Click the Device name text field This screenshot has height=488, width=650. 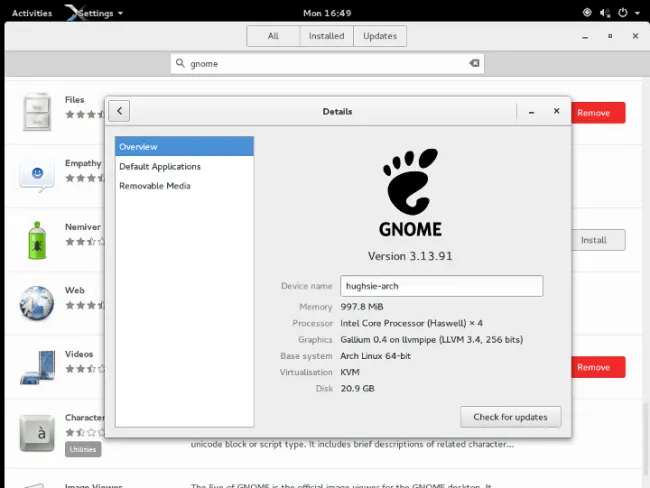click(441, 286)
